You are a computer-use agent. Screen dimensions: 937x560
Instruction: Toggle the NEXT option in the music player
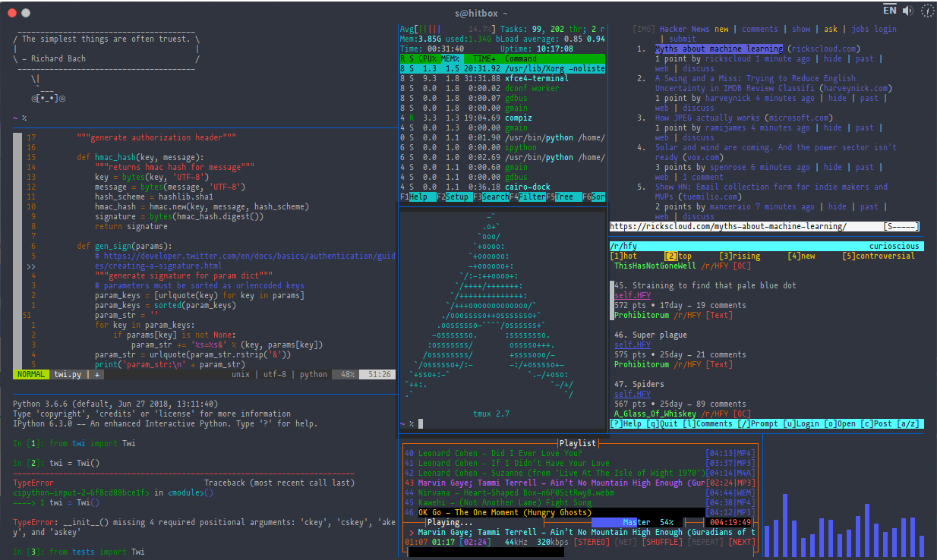coord(742,543)
